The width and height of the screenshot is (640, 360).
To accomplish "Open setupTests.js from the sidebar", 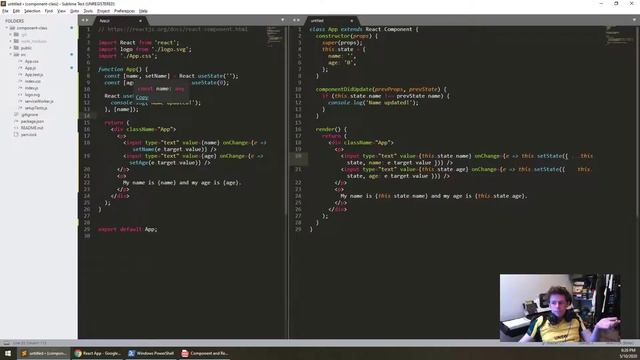I will 36,108.
